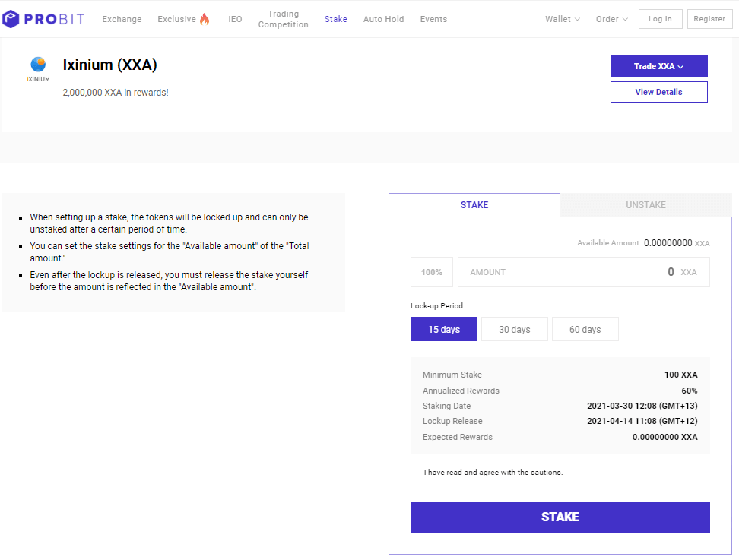Click the Available Amount value 0.00000000
The width and height of the screenshot is (739, 560).
[668, 243]
